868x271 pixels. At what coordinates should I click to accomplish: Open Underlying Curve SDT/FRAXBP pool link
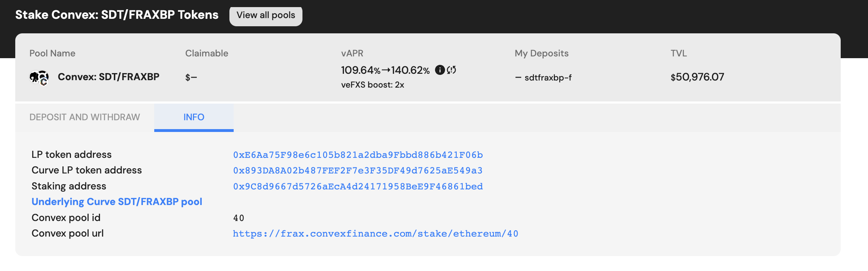pos(117,202)
